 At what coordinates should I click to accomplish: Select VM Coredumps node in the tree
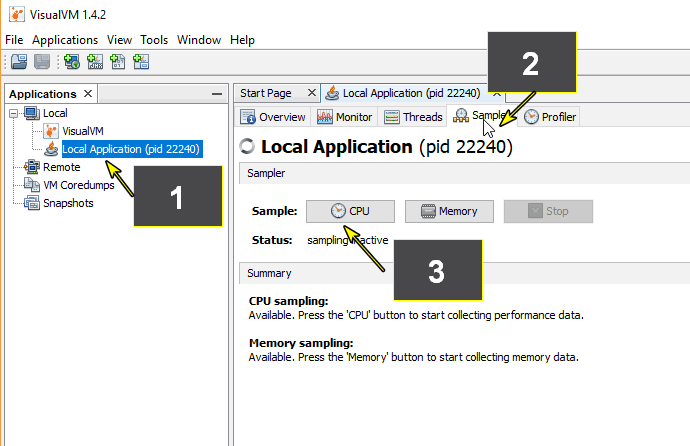[x=79, y=185]
